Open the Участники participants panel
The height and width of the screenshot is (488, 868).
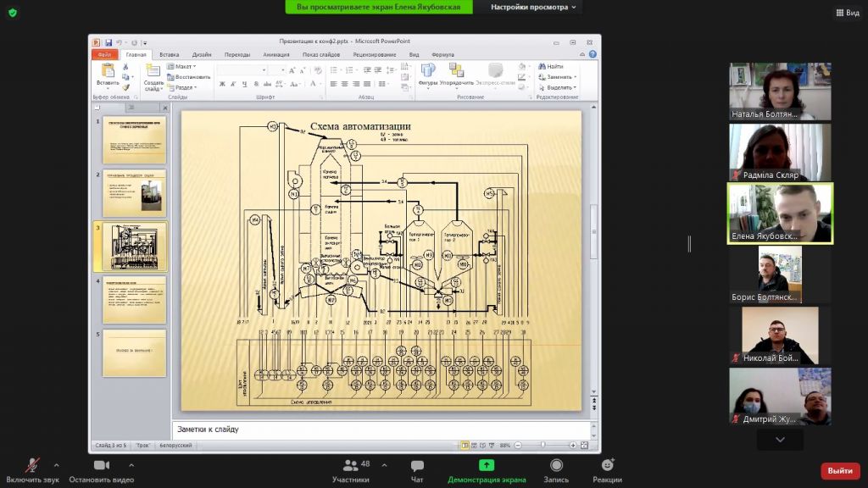click(x=350, y=466)
